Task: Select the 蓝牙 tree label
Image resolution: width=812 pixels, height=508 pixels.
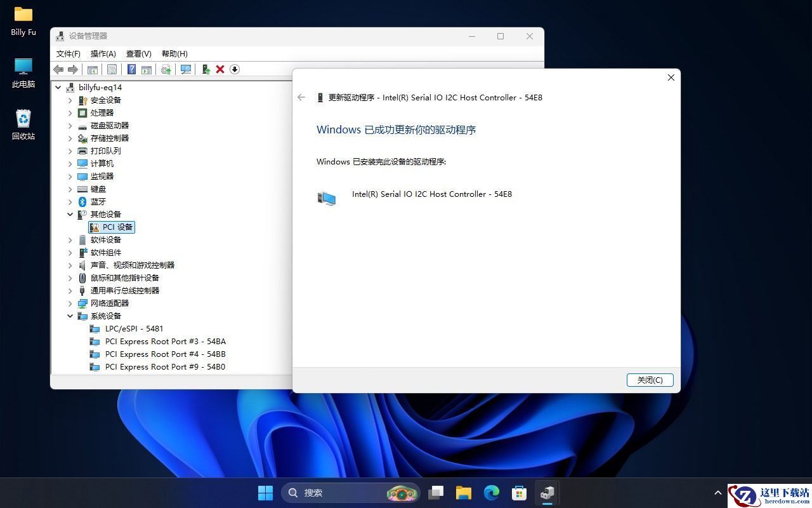Action: pos(98,202)
